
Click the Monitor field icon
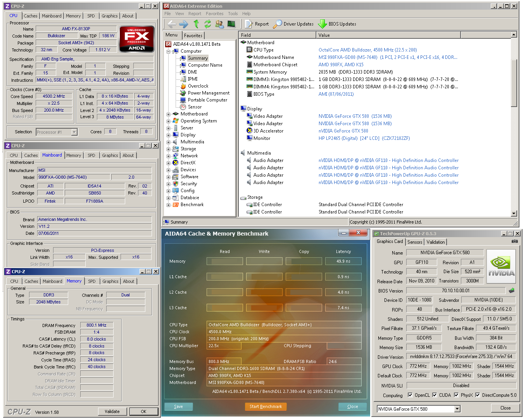[x=250, y=138]
